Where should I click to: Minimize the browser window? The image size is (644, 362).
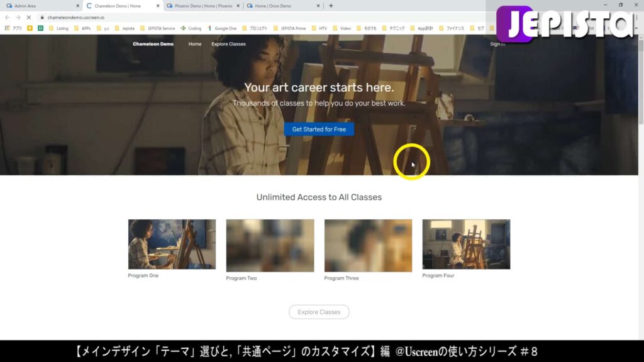tap(606, 5)
